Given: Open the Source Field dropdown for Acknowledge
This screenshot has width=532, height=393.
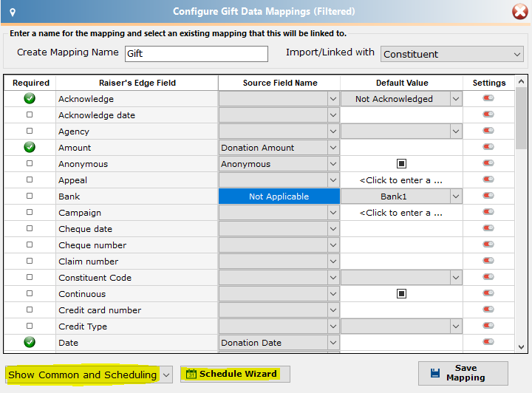Looking at the screenshot, I should point(333,99).
